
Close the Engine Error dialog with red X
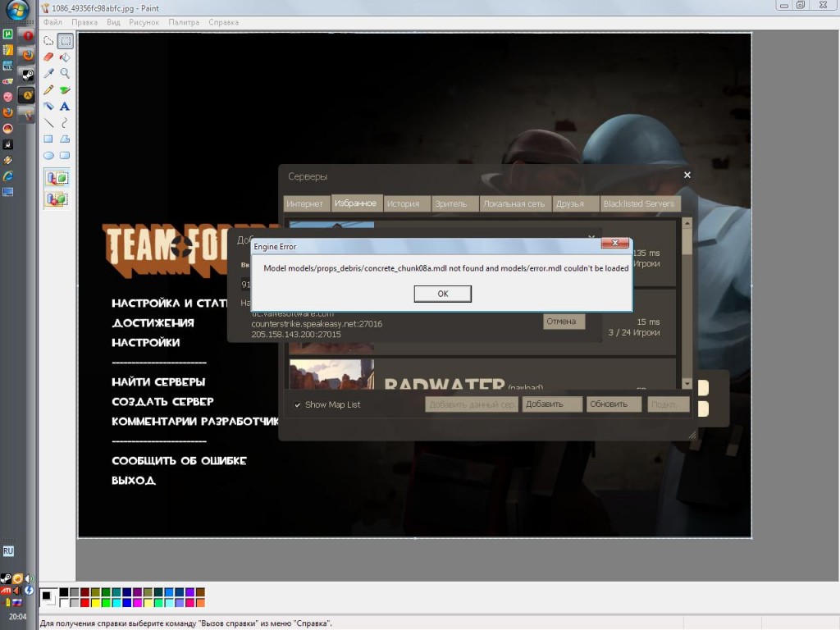[x=614, y=243]
